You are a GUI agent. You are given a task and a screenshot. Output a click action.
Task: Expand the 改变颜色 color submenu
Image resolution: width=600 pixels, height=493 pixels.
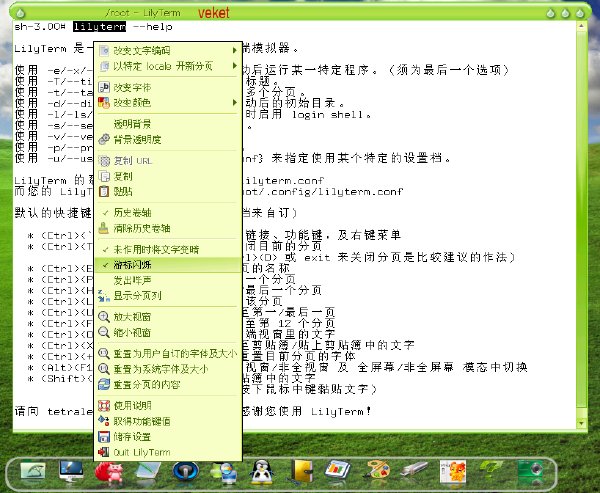coord(168,103)
